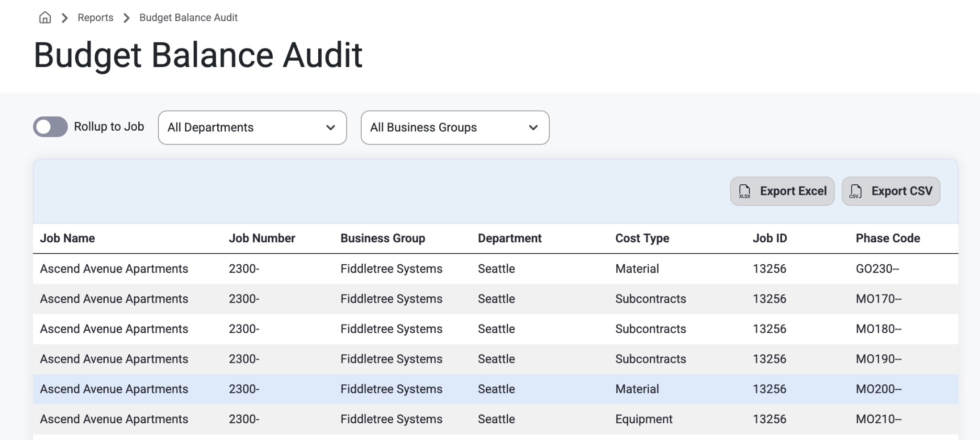Go to the home page icon
The width and height of the screenshot is (980, 440).
tap(45, 18)
